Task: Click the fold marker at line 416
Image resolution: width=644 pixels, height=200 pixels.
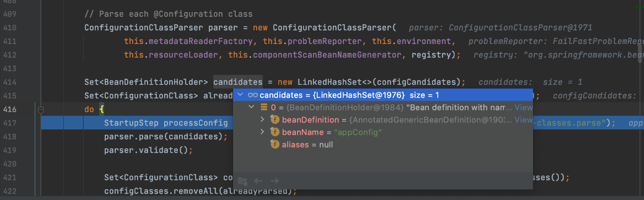Action: click(41, 110)
